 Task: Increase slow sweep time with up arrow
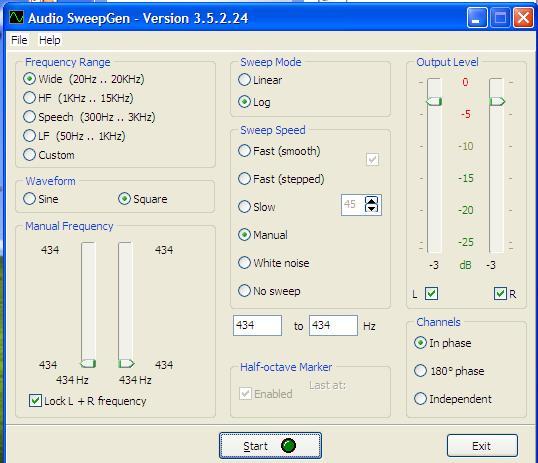click(x=371, y=200)
